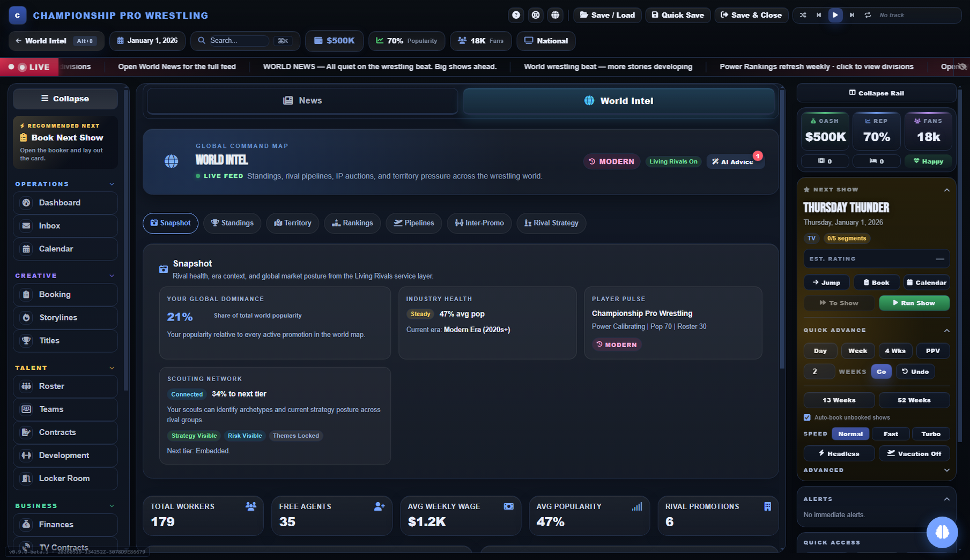
Task: Click the LIVE ticker indicator
Action: coord(29,67)
